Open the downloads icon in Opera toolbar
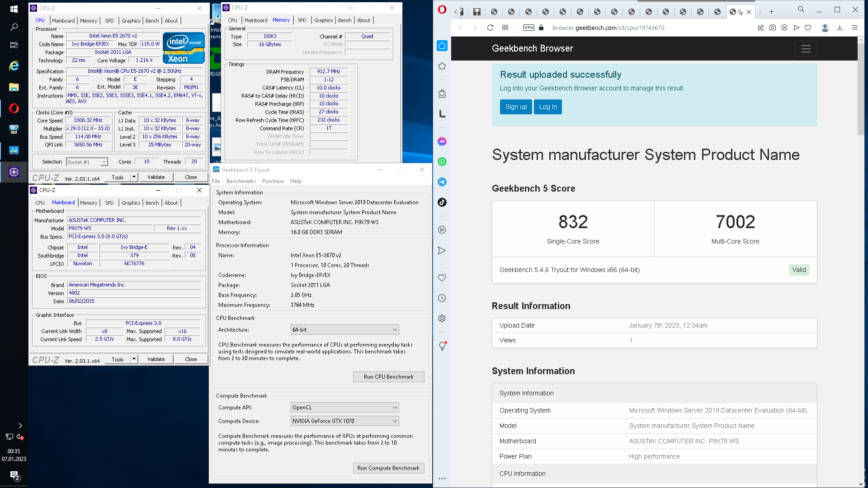Screen dimensions: 868x488 [x=840, y=28]
